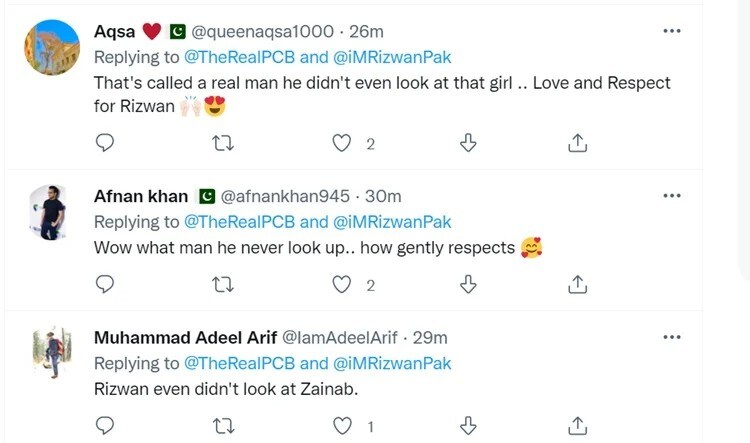Open @iMRizwanPak link in Afnan khan's reply
Viewport: 750px width, 443px height.
[392, 222]
